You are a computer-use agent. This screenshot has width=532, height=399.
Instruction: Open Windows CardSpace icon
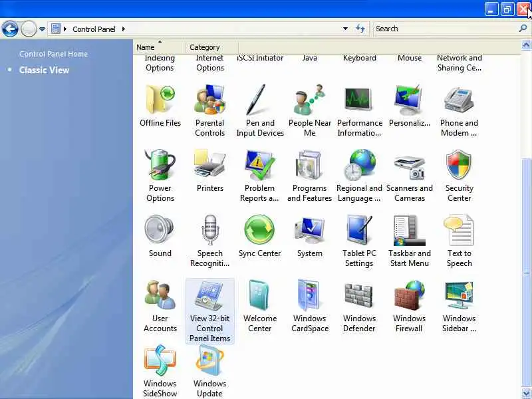309,295
